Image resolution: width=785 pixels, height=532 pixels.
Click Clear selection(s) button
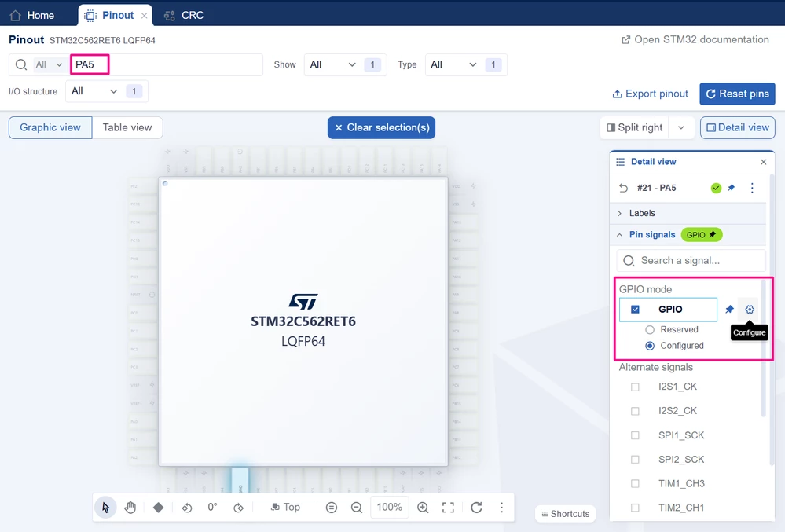pyautogui.click(x=381, y=127)
